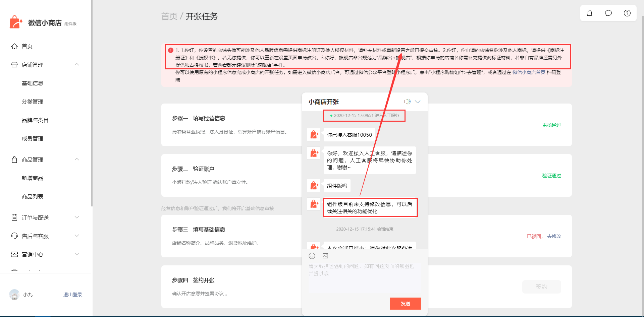Screen dimensions: 644x317
Task: Click the 审核通过 status text
Action: [x=552, y=125]
